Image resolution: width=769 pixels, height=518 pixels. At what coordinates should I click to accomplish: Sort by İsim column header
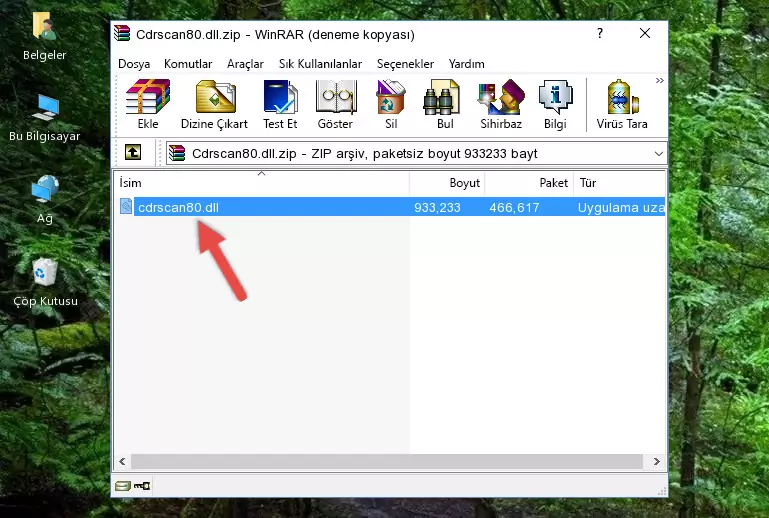[x=262, y=183]
